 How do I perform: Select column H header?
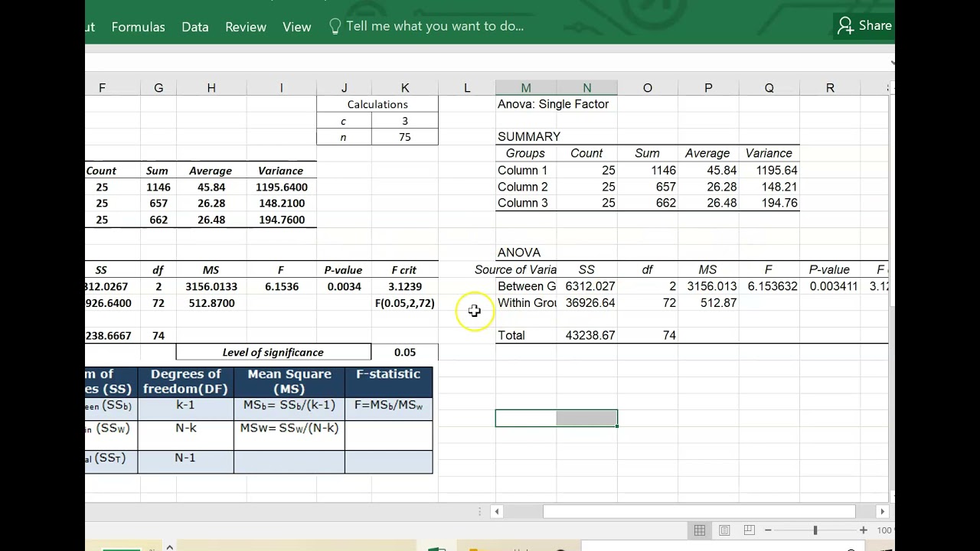coord(211,88)
